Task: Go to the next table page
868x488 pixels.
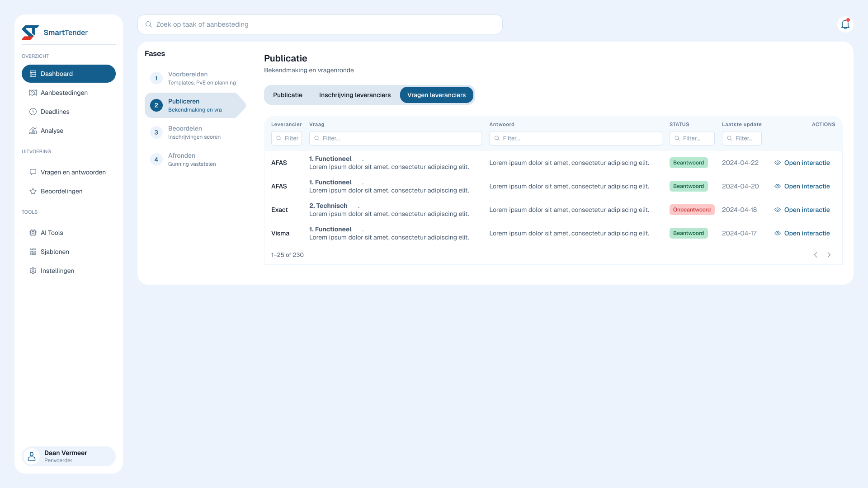Action: [829, 255]
